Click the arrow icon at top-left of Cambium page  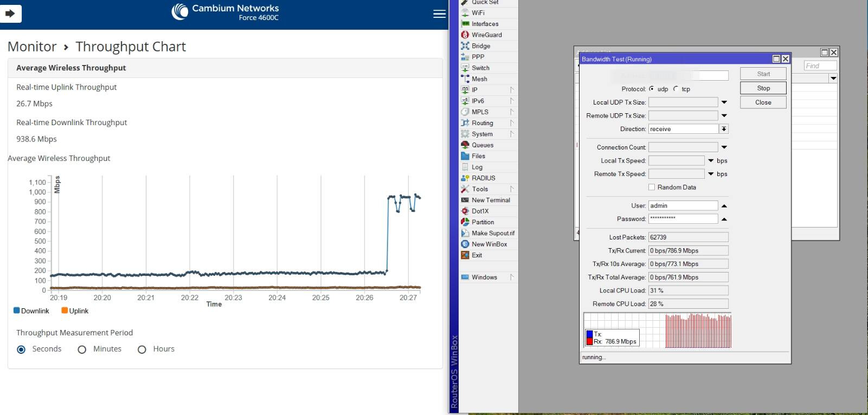(10, 14)
